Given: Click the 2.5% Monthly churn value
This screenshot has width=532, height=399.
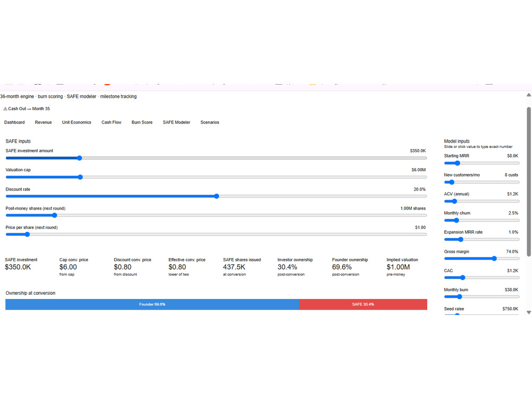Looking at the screenshot, I should coord(513,213).
